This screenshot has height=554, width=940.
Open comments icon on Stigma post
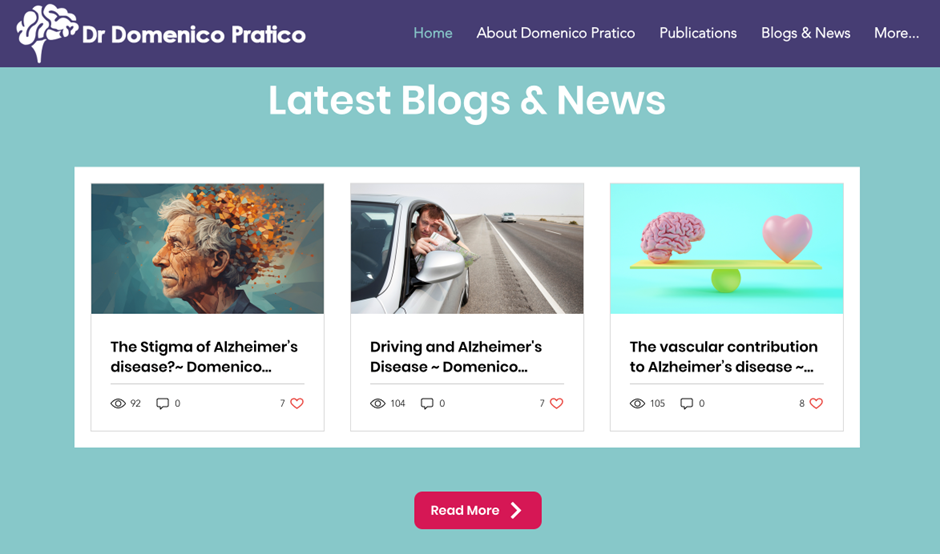[162, 404]
